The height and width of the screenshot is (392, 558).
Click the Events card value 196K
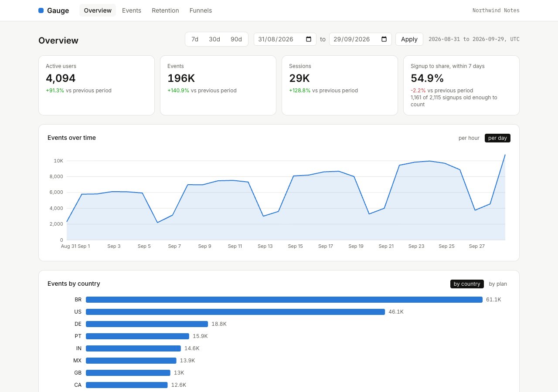tap(181, 78)
